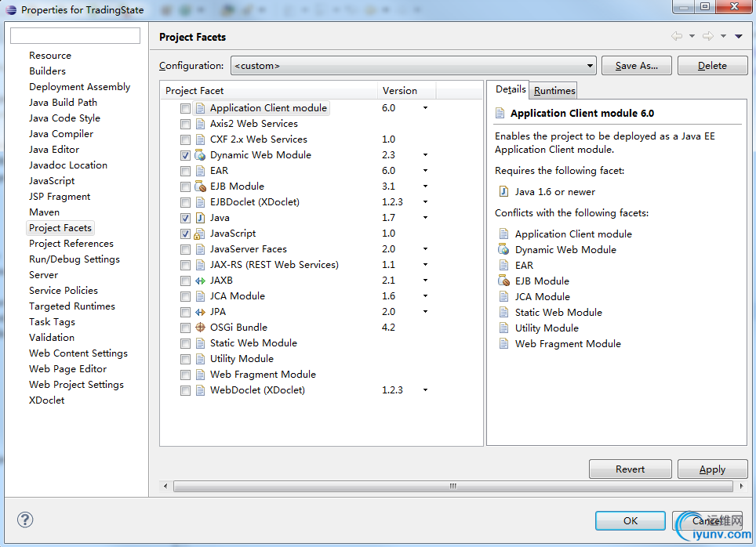
Task: Click Web Fragment Module icon in conflicts list
Action: coord(503,343)
